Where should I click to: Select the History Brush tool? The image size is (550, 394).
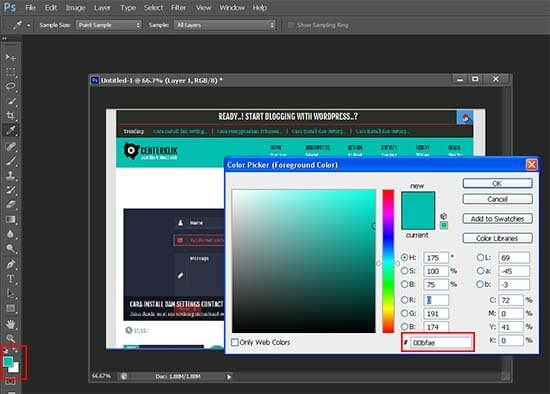[x=11, y=190]
